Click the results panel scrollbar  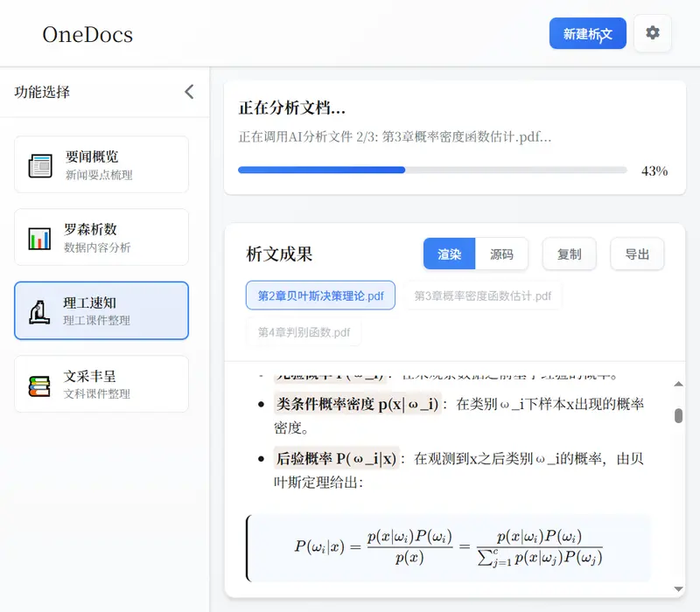[677, 415]
